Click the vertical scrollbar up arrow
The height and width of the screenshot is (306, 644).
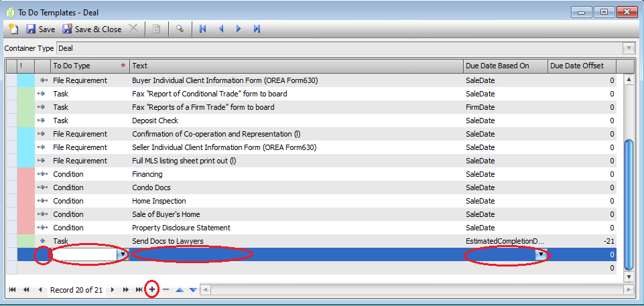[629, 79]
